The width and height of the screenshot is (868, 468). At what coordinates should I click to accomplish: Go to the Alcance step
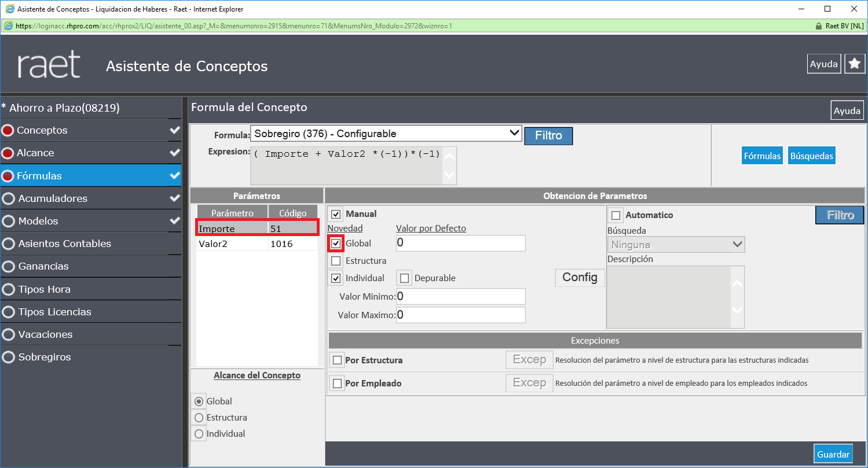[x=91, y=153]
